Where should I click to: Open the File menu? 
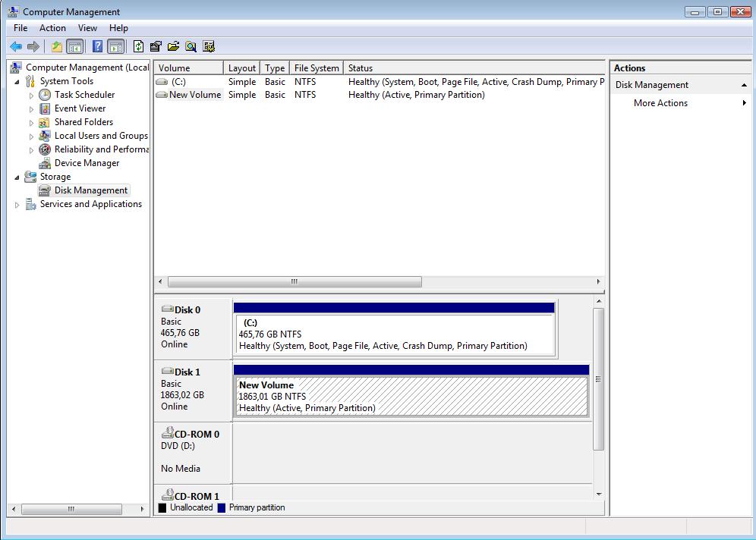click(x=20, y=28)
